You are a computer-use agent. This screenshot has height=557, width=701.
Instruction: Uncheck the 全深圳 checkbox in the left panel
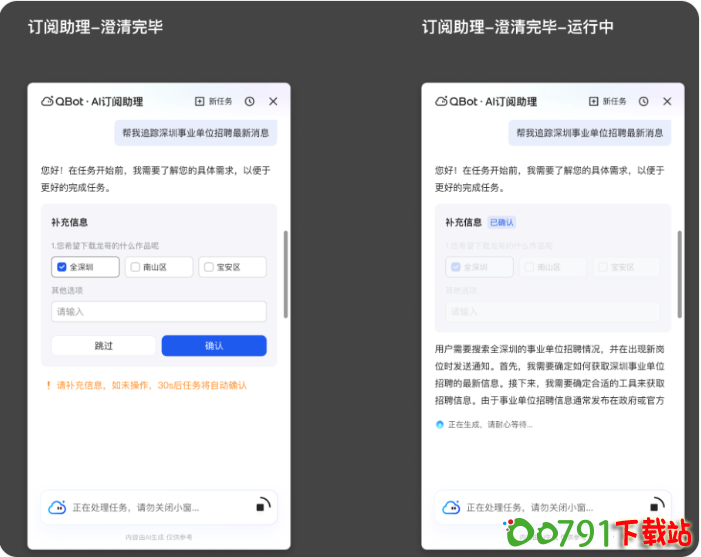(62, 267)
